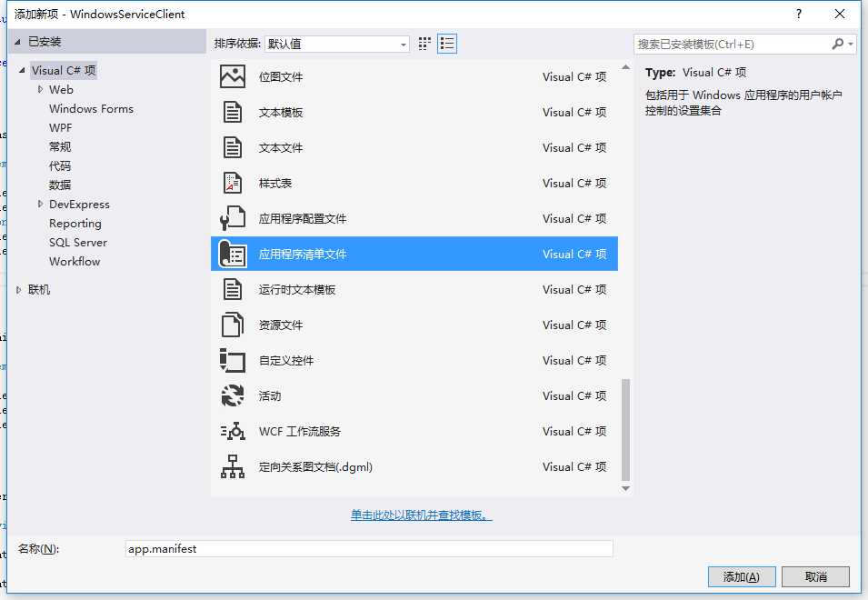Click the 样式表 row label text
This screenshot has width=868, height=600.
click(275, 184)
